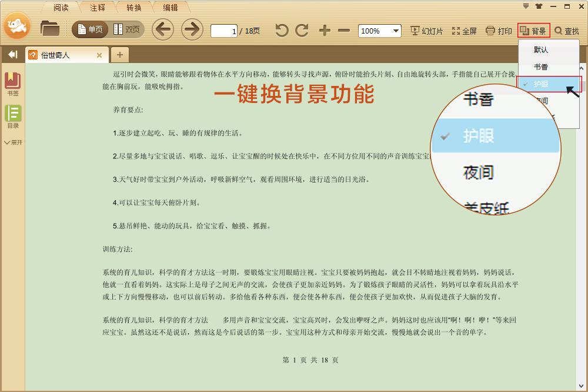This screenshot has width=588, height=392.
Task: Click the page number input field
Action: pyautogui.click(x=223, y=31)
